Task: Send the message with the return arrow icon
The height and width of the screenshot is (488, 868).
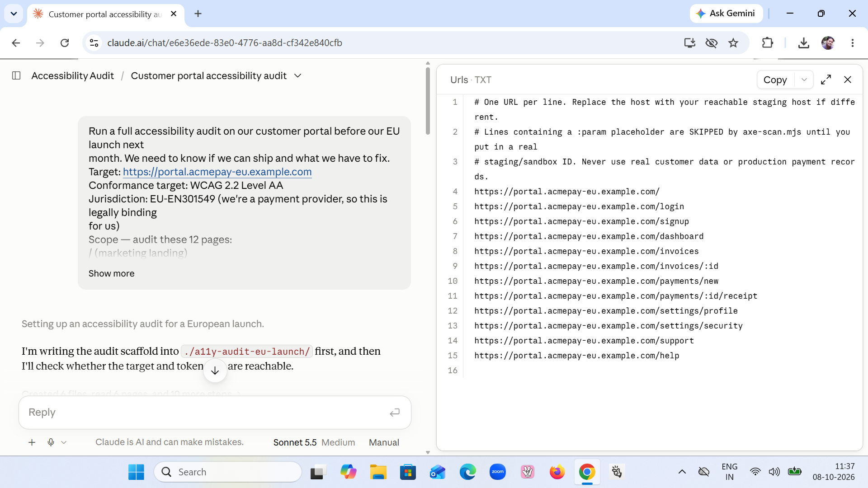Action: click(x=395, y=412)
